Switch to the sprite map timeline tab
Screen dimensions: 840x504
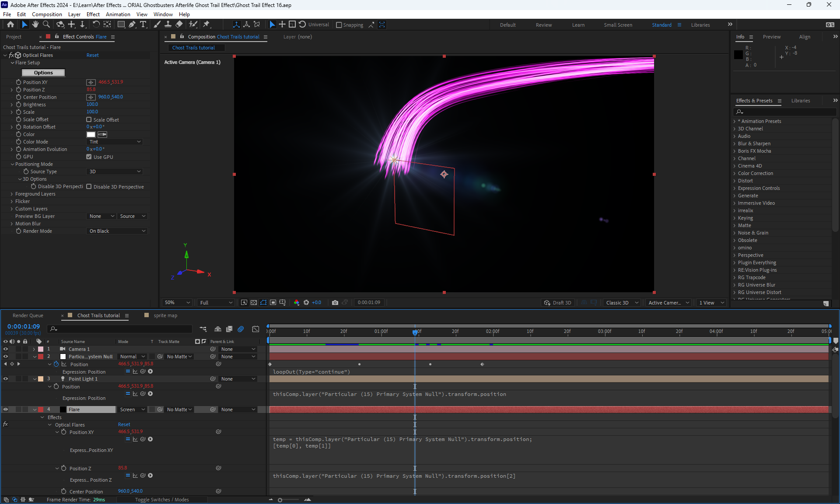[165, 315]
